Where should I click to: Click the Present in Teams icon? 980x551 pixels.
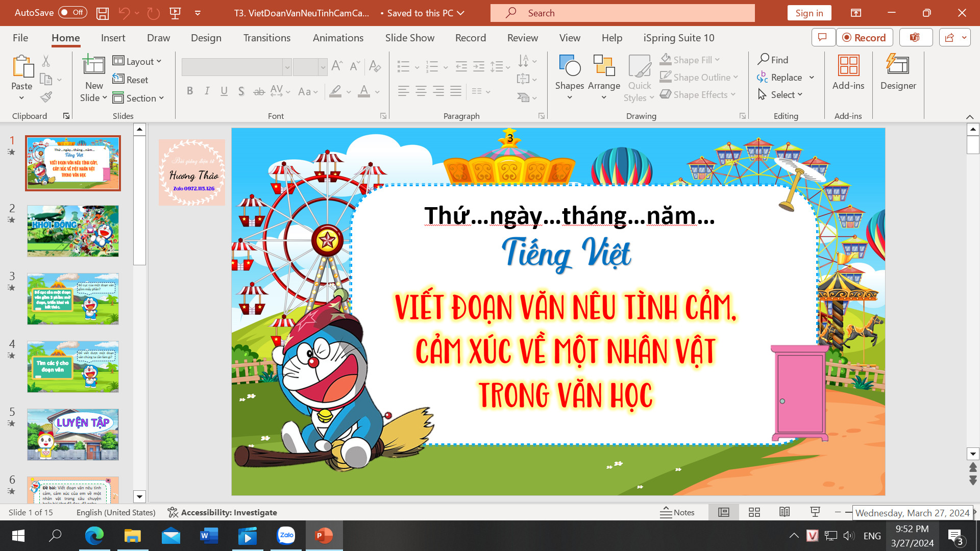click(915, 37)
